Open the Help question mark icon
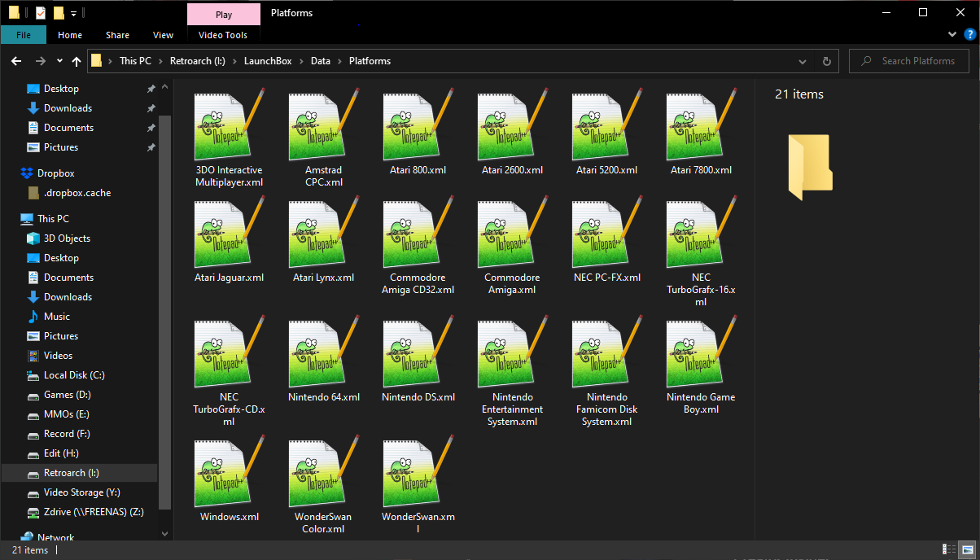The height and width of the screenshot is (560, 980). click(x=969, y=35)
